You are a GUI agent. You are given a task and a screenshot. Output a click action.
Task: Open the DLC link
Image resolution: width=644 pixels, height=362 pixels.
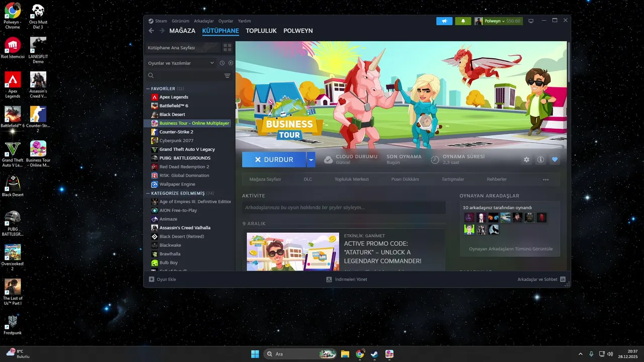(308, 179)
